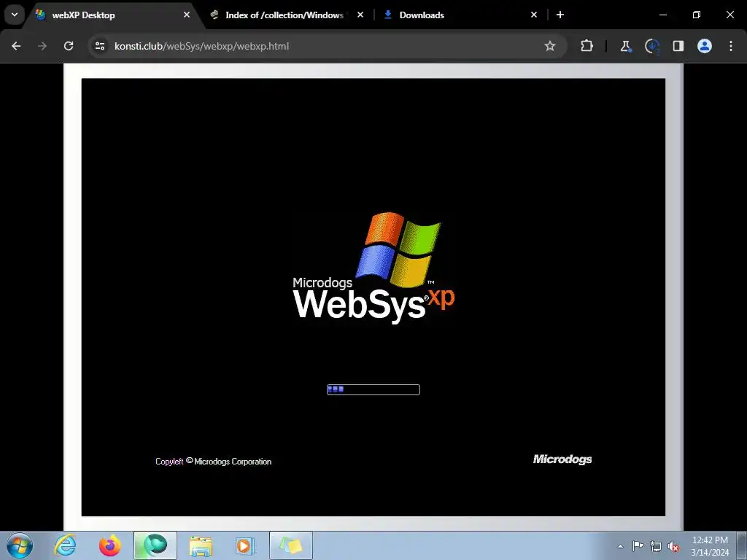Bookmark this page with the star
This screenshot has height=560, width=747.
tap(550, 46)
